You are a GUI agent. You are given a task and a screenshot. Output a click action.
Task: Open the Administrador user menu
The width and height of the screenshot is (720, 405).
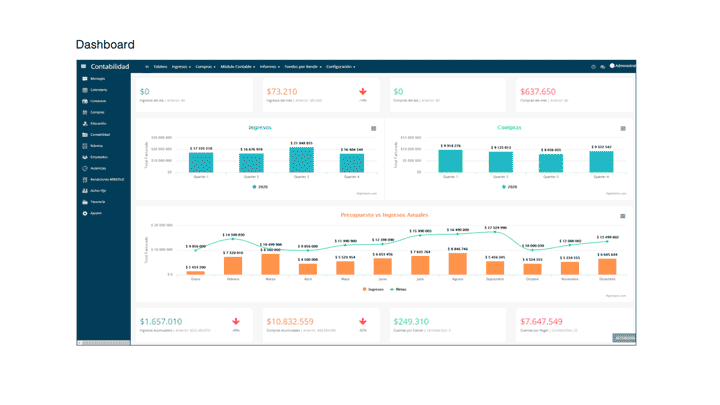pyautogui.click(x=623, y=66)
